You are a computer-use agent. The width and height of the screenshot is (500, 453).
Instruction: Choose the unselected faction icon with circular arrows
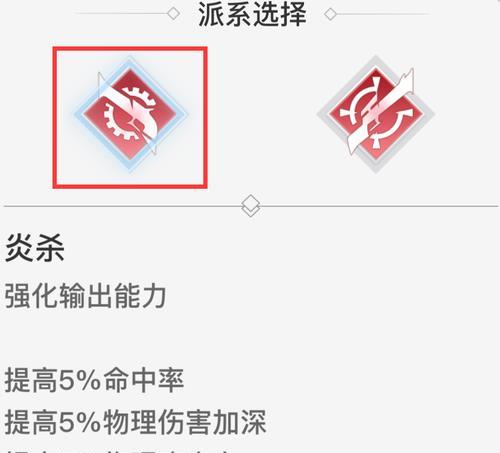376,114
